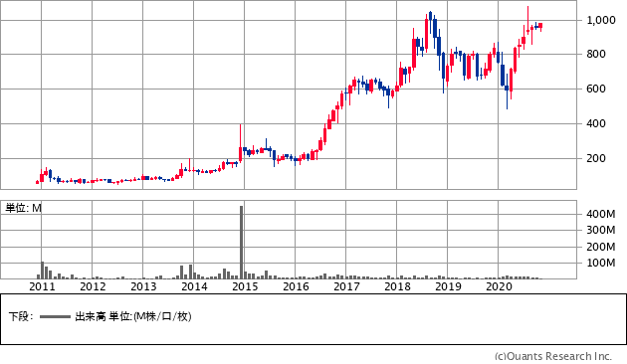The height and width of the screenshot is (364, 627).
Task: Click the 600 price axis label
Action: [596, 89]
